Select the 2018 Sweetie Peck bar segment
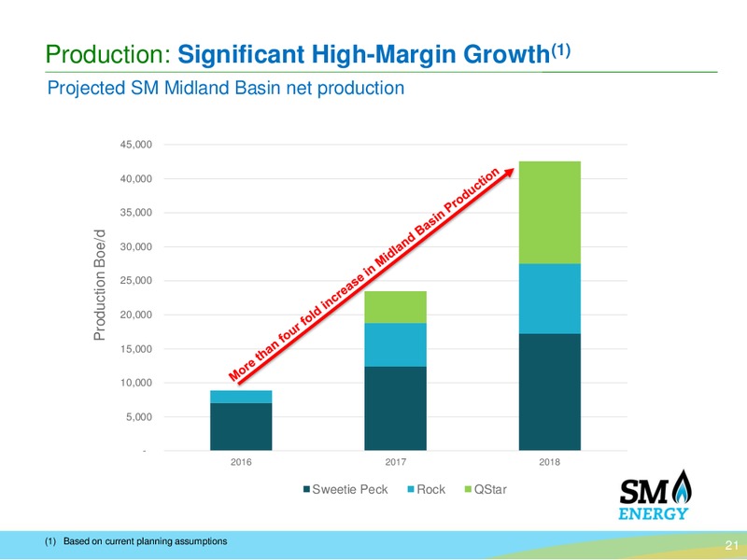The image size is (747, 560). pyautogui.click(x=550, y=392)
